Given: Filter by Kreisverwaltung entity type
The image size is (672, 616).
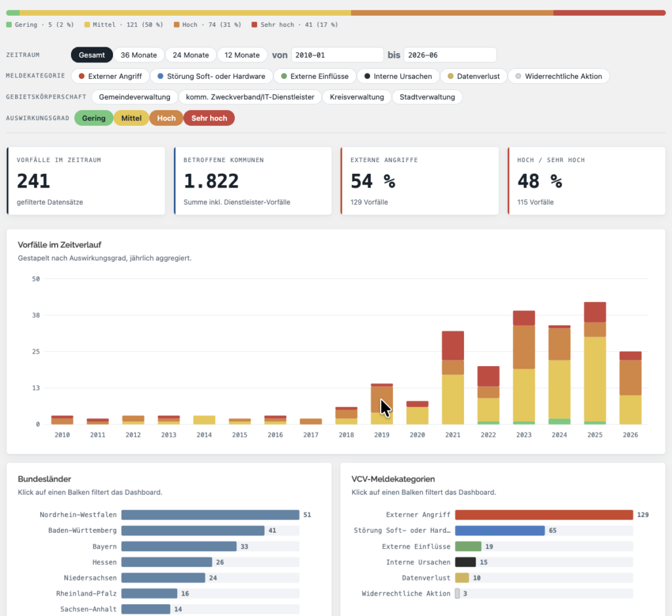Looking at the screenshot, I should [x=356, y=97].
